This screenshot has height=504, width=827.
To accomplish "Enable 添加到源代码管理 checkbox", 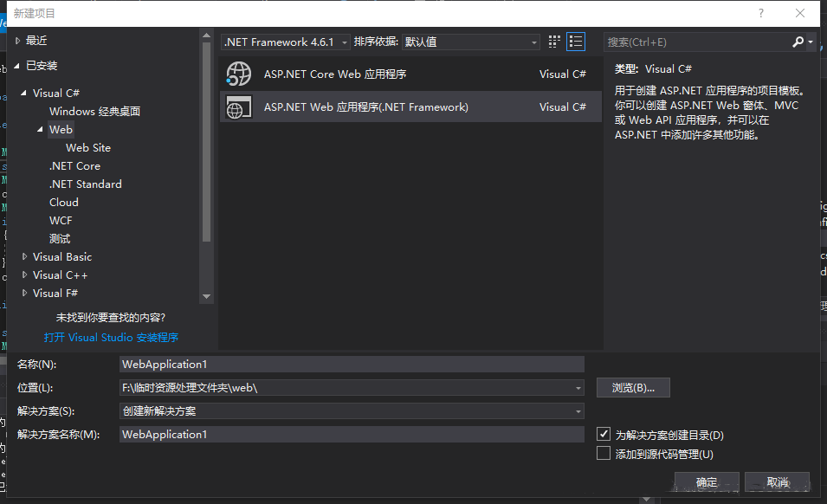I will tap(604, 454).
